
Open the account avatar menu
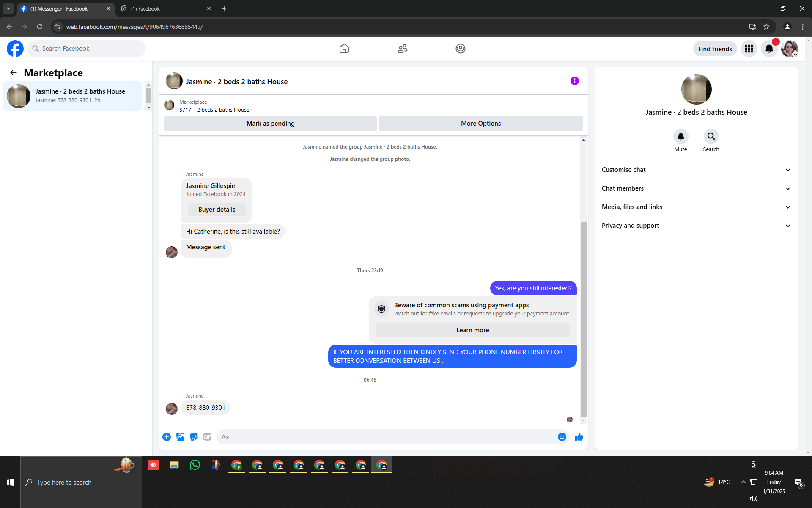790,49
